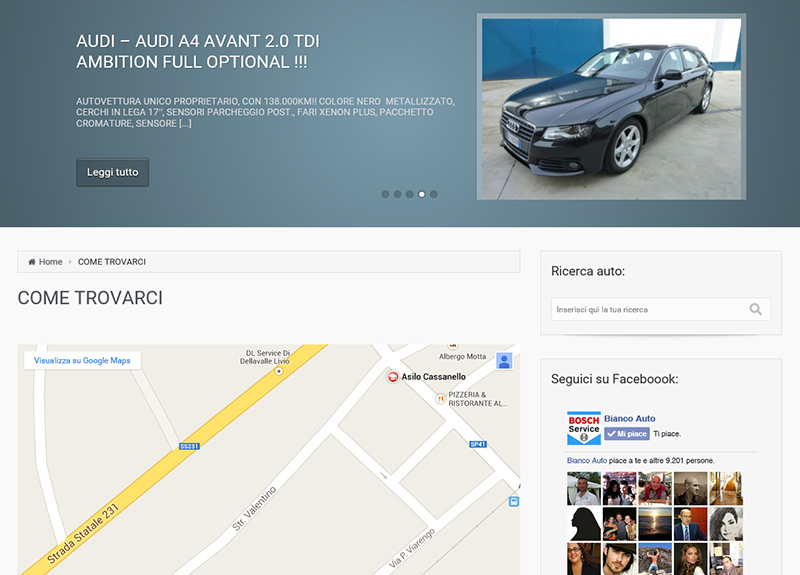Click the COME TROVARCI breadcrumb text
The image size is (800, 575).
click(112, 262)
